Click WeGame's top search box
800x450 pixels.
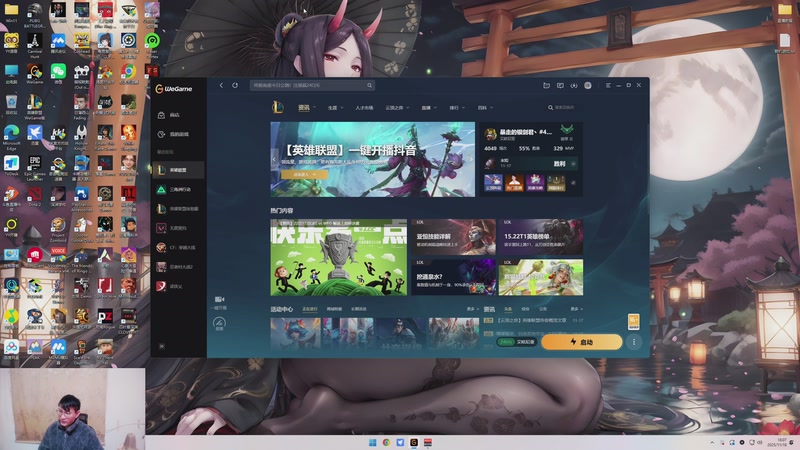click(312, 85)
